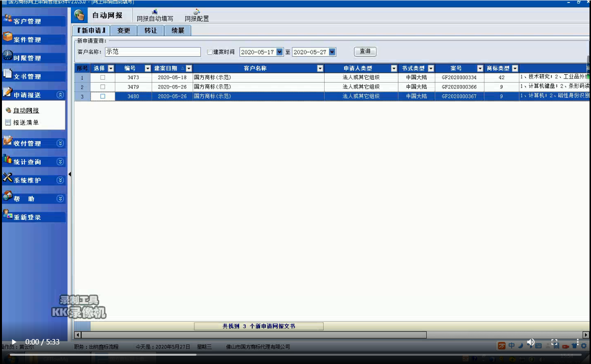Open 文书管理 in the sidebar

click(x=33, y=77)
